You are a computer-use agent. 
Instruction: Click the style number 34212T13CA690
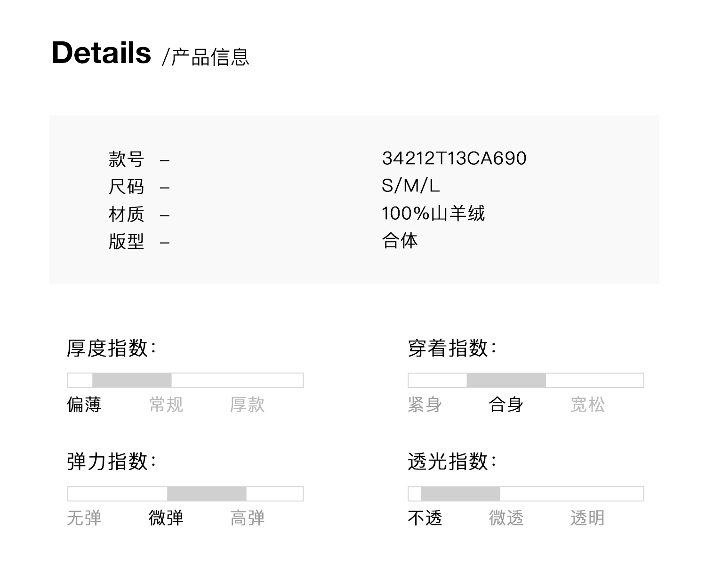454,159
